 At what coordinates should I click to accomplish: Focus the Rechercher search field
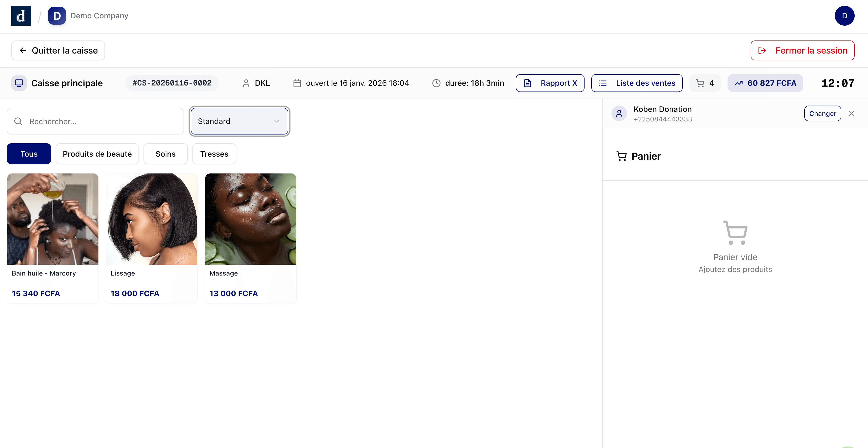click(101, 121)
